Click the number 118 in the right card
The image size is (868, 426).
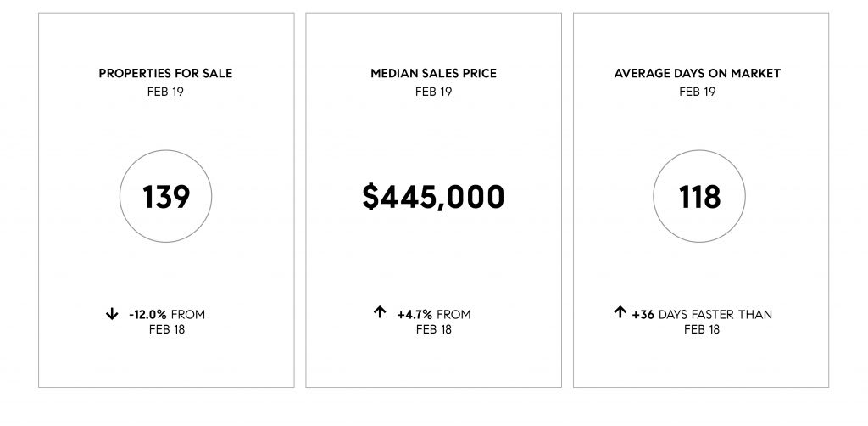coord(699,198)
